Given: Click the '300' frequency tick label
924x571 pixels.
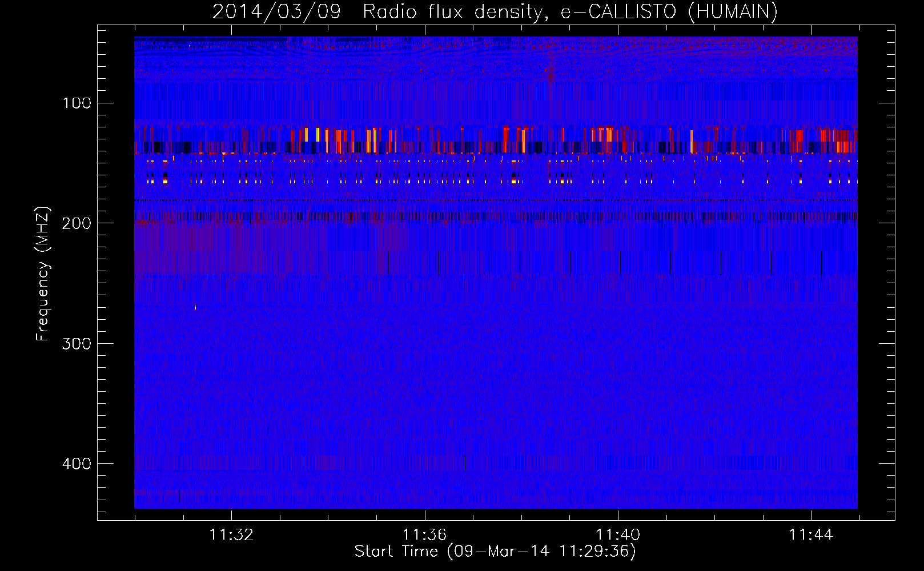Looking at the screenshot, I should 77,343.
